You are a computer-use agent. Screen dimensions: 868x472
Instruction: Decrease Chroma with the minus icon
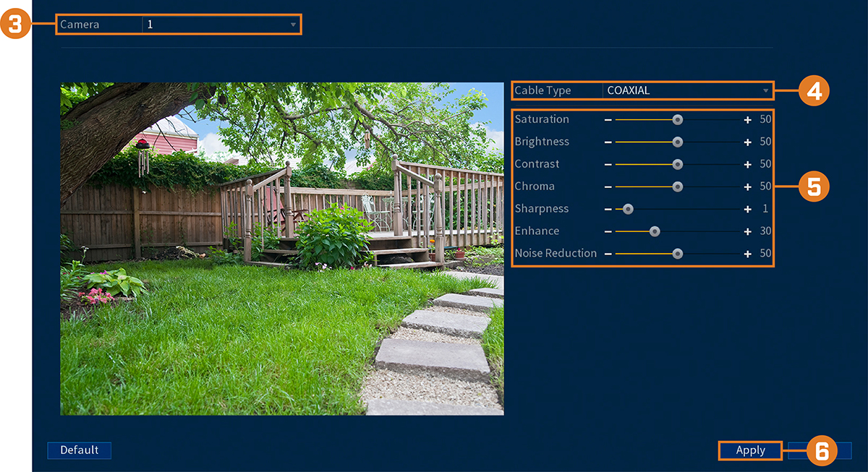(608, 186)
